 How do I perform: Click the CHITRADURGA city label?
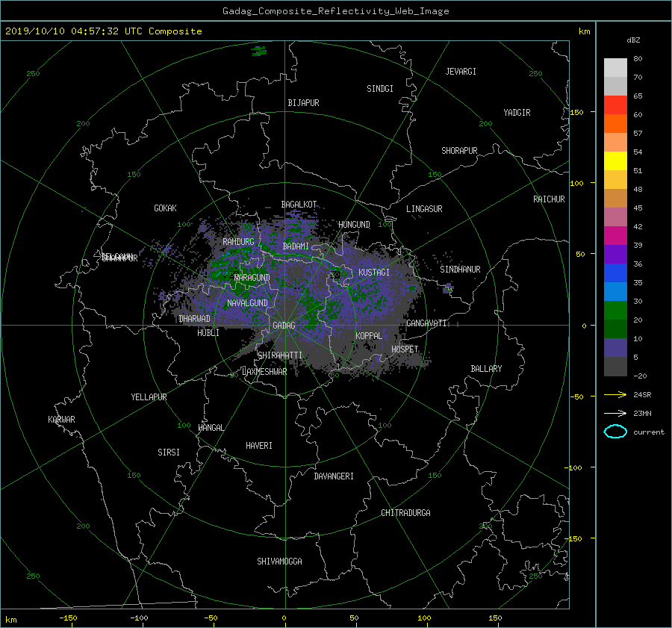pos(405,513)
